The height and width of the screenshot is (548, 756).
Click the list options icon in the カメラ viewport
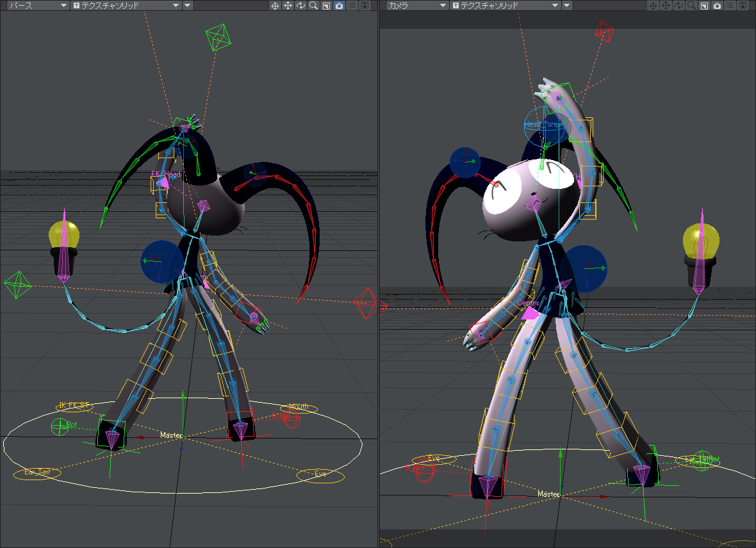tap(730, 6)
